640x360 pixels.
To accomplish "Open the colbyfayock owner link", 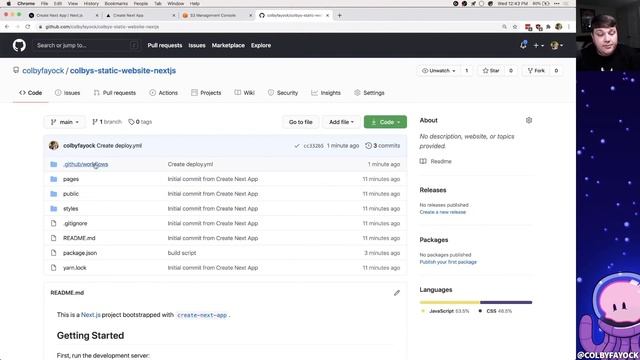I will pos(43,71).
